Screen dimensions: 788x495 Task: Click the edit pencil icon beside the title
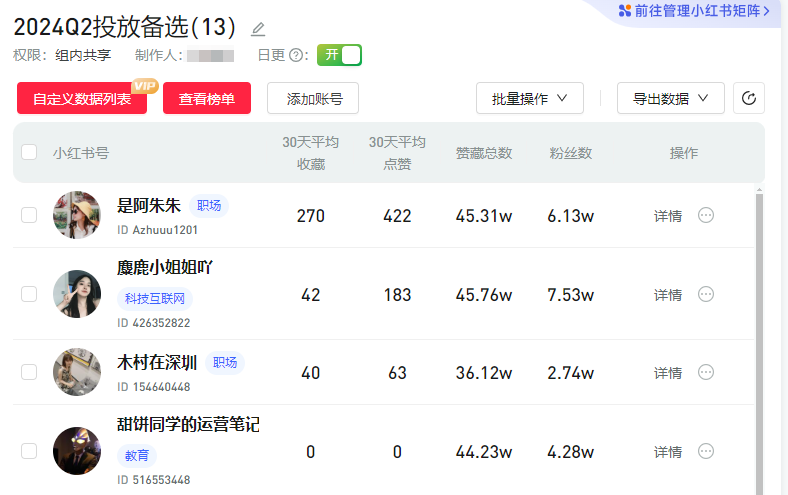point(258,29)
